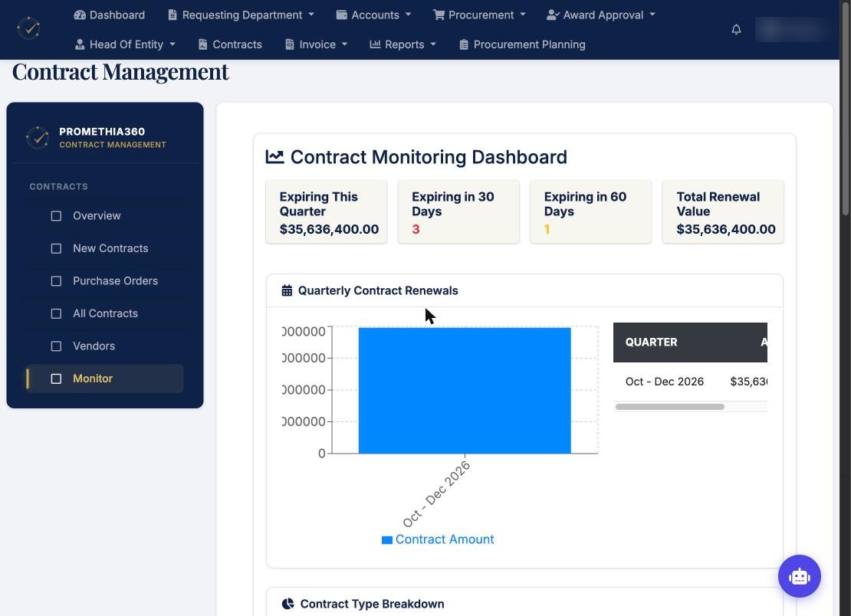Expand the Award Approval dropdown caret

tap(652, 15)
